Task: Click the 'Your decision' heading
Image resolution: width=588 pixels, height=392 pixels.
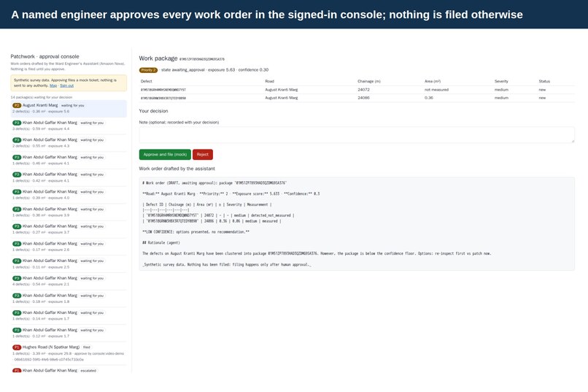Action: coord(153,111)
